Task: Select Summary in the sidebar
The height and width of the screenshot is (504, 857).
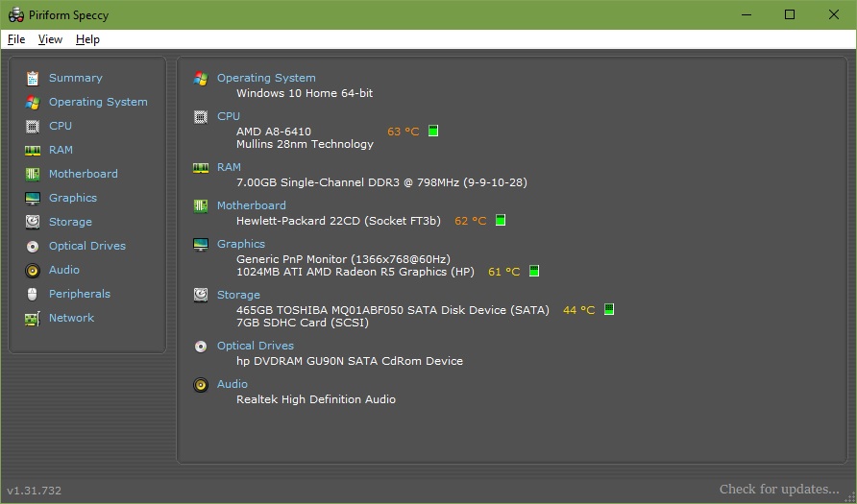Action: click(x=76, y=78)
